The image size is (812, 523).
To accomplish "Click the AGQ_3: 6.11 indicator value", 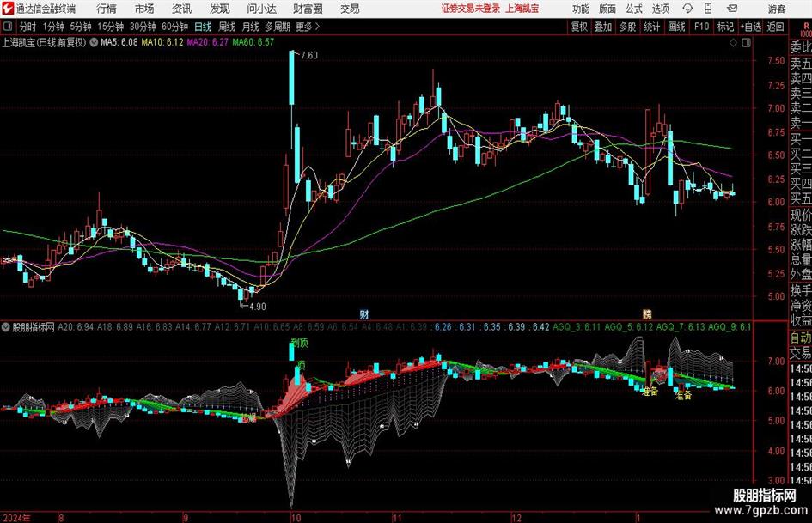I will pos(577,327).
